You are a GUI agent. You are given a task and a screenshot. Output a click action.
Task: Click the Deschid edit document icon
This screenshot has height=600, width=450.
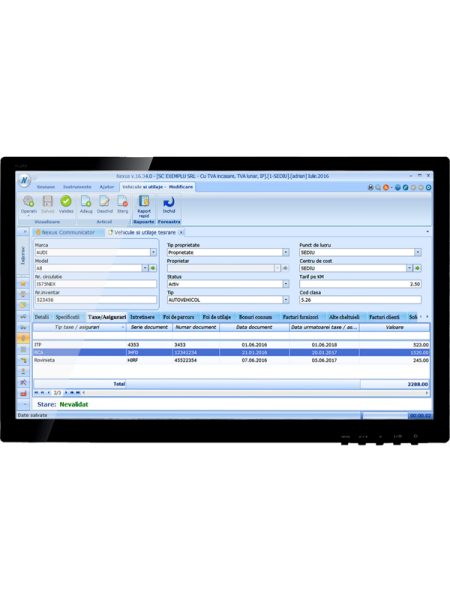click(104, 201)
